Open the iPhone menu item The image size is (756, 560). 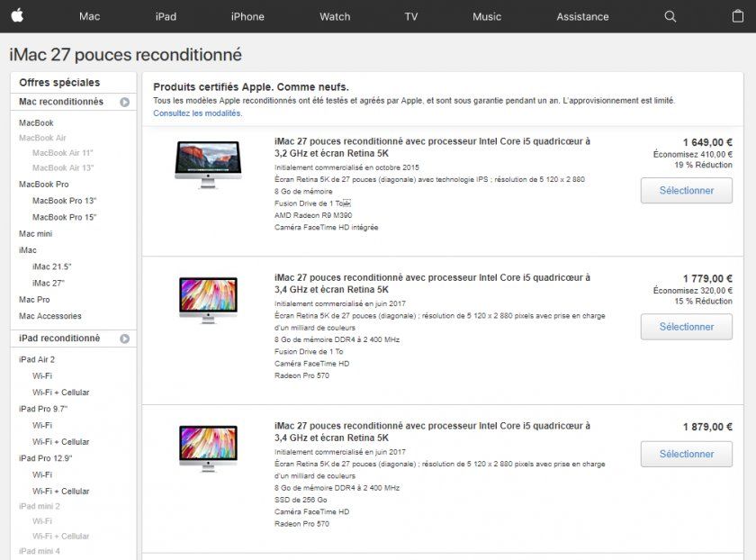point(247,15)
